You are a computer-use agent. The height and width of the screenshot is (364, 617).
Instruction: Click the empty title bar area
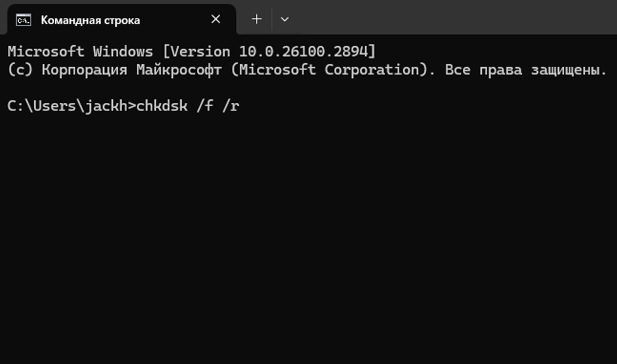point(454,17)
